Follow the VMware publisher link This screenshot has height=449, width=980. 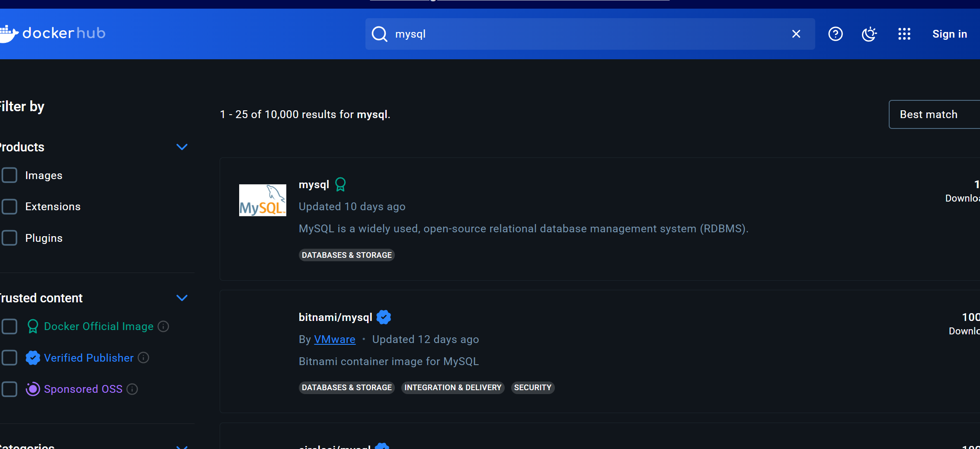coord(335,340)
